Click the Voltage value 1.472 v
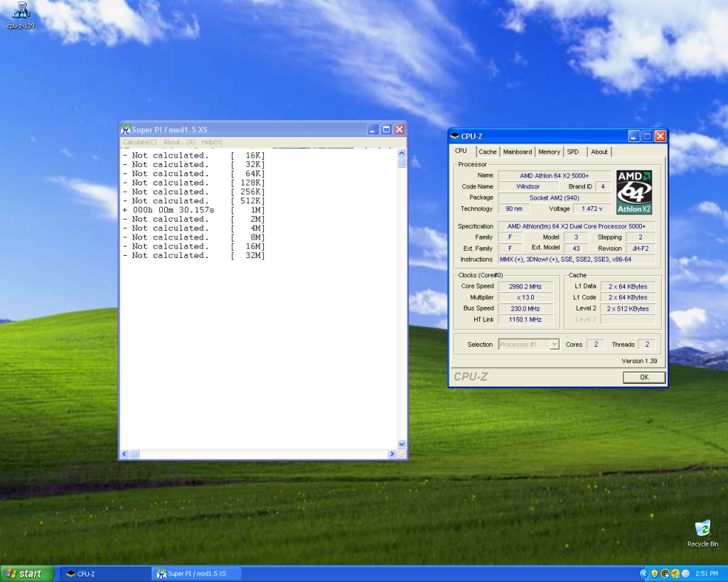 (x=592, y=209)
